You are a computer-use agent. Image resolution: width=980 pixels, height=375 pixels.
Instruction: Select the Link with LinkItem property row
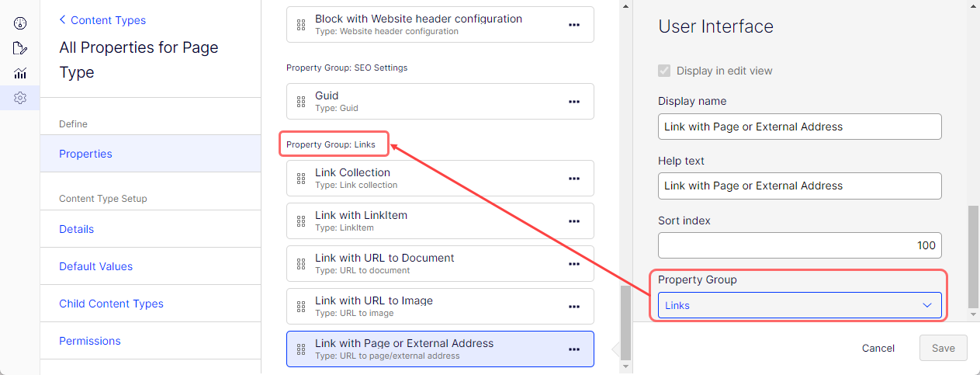coord(440,221)
